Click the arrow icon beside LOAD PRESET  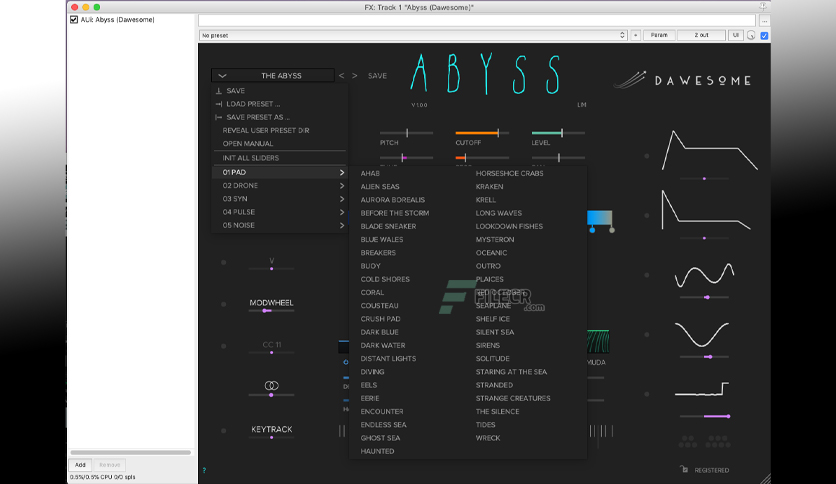tap(219, 104)
